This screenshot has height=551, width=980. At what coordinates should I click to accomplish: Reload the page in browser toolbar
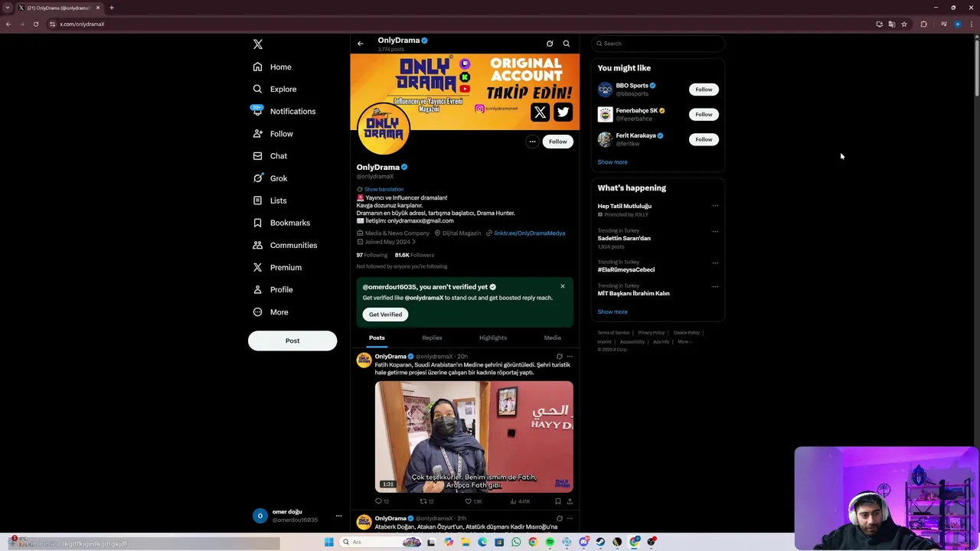coord(35,24)
